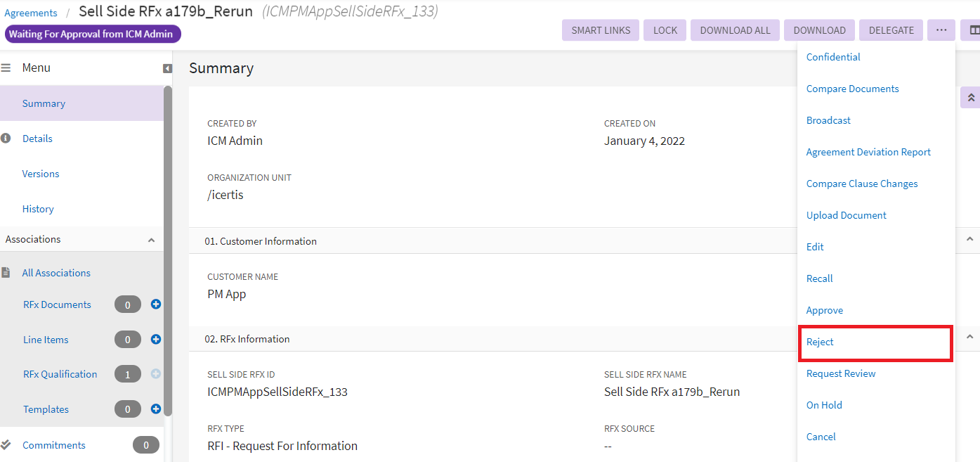Collapse the RFx Information section
This screenshot has height=462, width=980.
[969, 338]
